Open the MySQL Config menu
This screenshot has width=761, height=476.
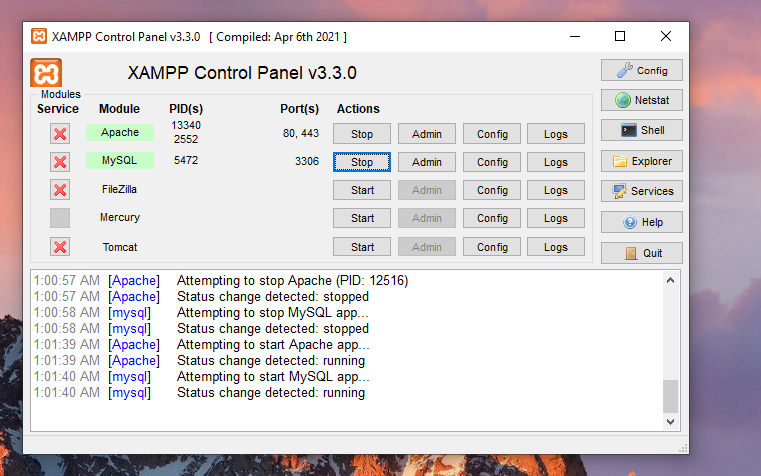point(492,162)
